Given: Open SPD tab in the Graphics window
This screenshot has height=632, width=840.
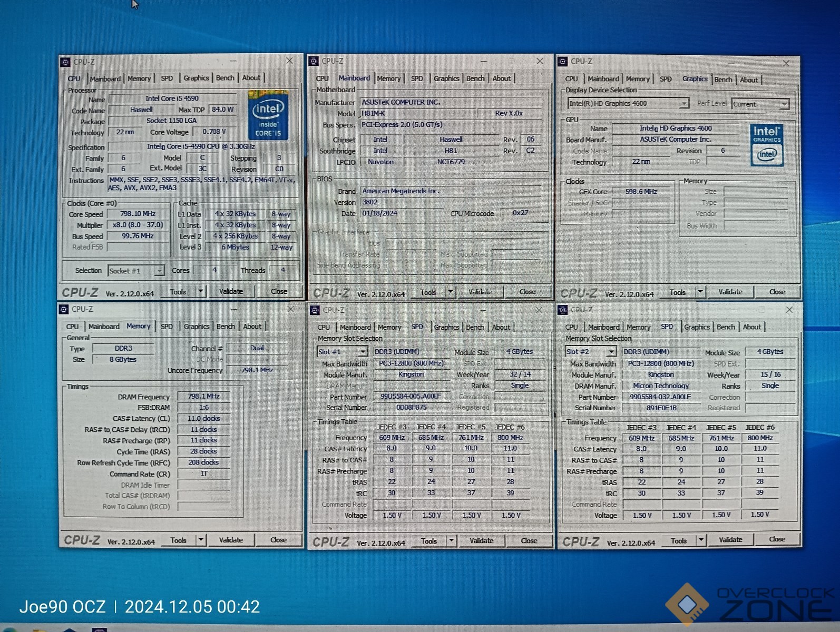Looking at the screenshot, I should click(x=666, y=79).
